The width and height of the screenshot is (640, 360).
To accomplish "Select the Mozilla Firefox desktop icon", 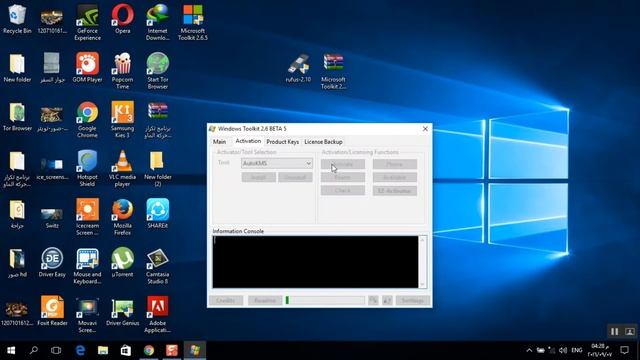I will click(122, 217).
